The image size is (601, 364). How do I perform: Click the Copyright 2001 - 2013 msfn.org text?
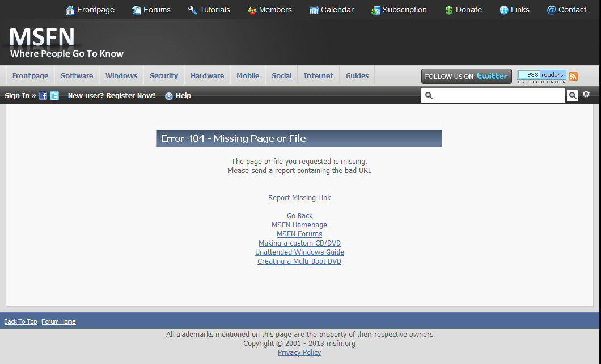pos(299,344)
